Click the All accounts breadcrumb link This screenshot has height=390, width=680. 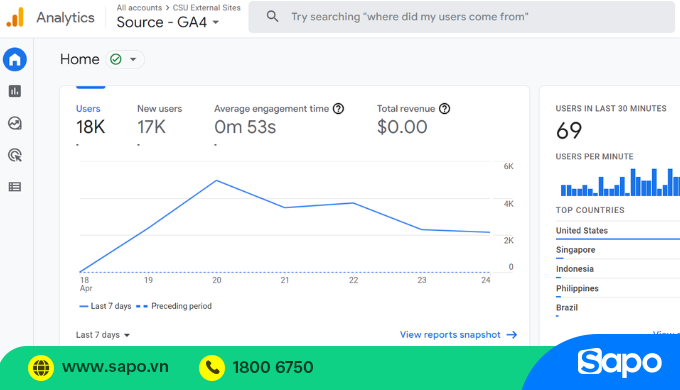[139, 8]
